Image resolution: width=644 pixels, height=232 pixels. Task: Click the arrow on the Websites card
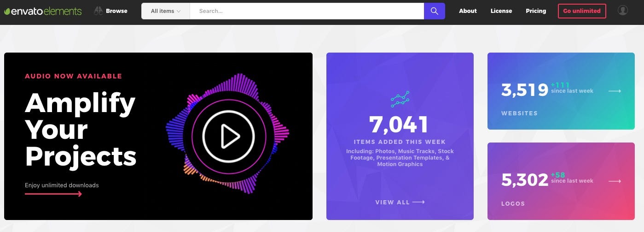coord(615,91)
